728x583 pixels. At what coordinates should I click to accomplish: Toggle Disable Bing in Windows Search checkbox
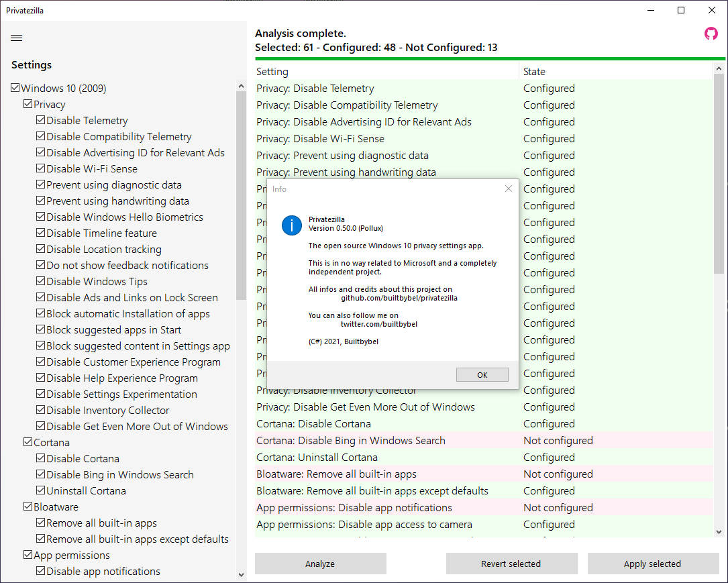[40, 474]
